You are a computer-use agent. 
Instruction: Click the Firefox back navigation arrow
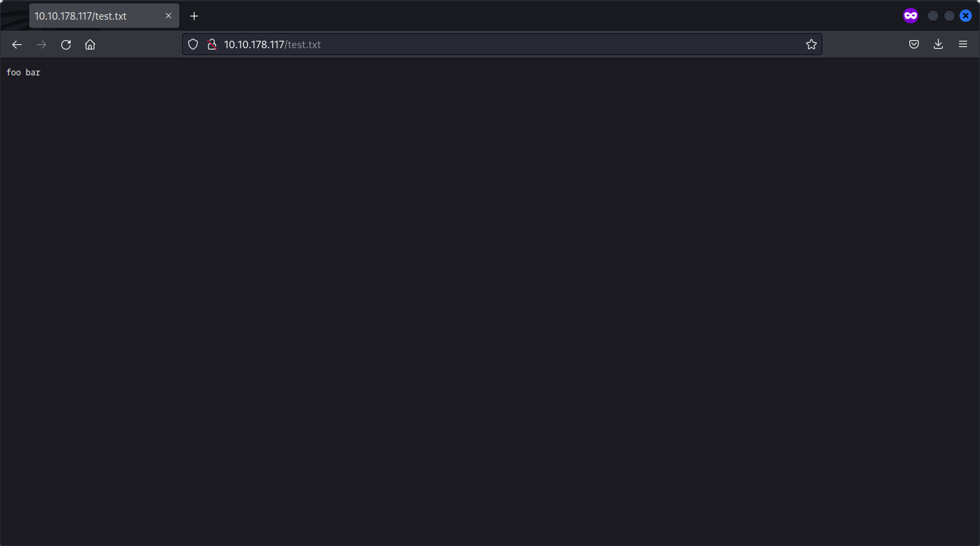tap(16, 44)
